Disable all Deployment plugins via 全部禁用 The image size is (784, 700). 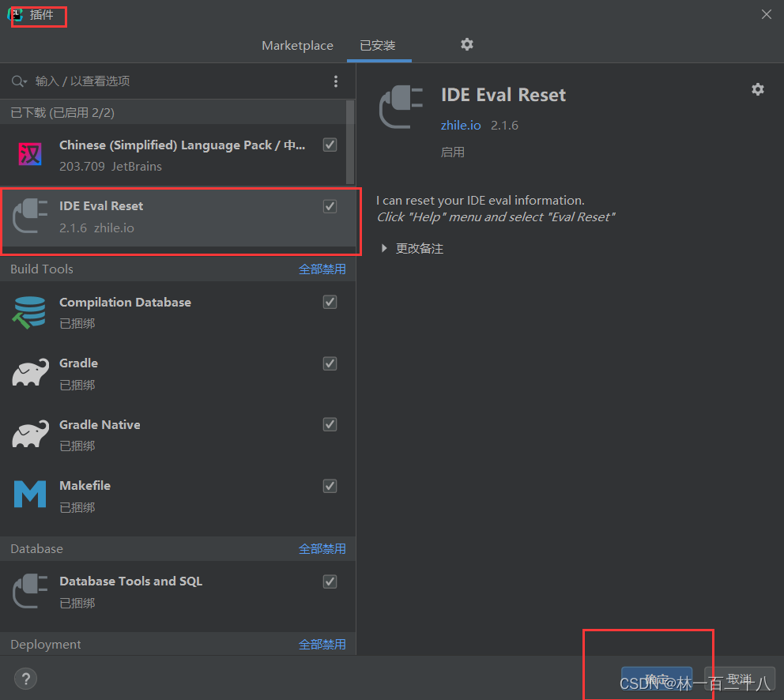(x=322, y=645)
